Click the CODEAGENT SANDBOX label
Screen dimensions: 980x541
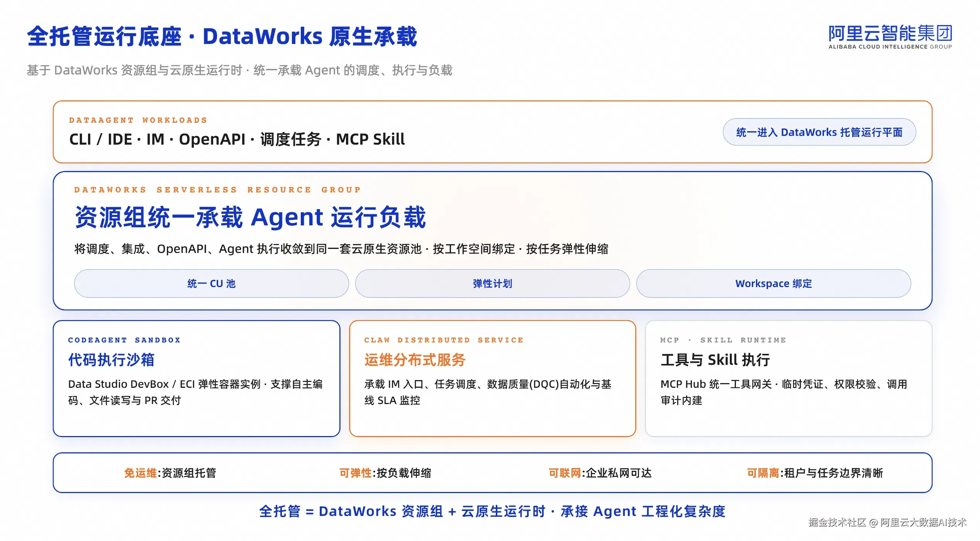click(x=124, y=340)
